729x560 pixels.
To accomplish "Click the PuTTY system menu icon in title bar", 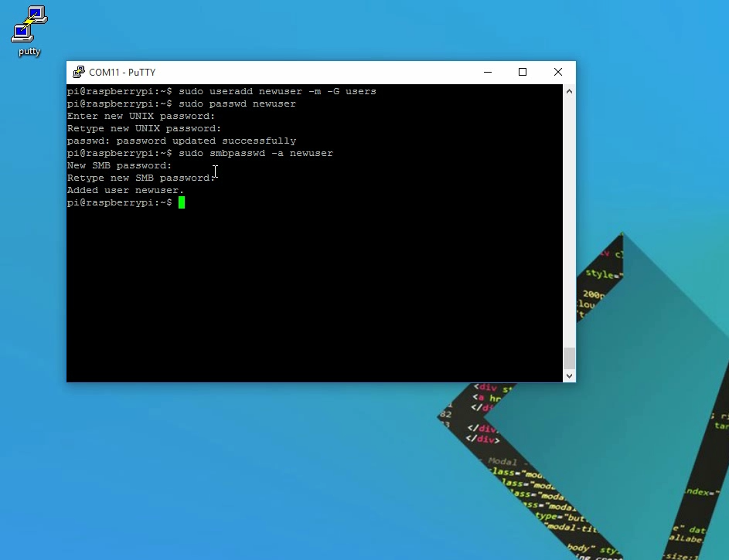I will [x=78, y=73].
